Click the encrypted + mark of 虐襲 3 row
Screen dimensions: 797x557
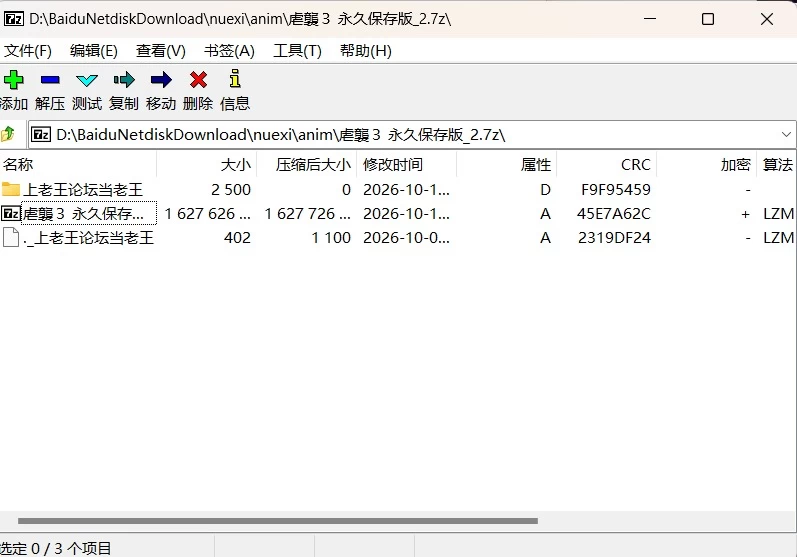pyautogui.click(x=745, y=214)
